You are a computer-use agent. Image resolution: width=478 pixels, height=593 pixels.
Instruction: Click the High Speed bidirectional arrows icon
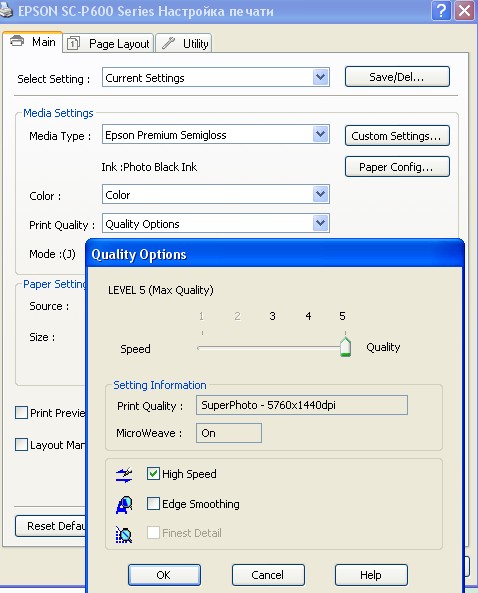124,475
